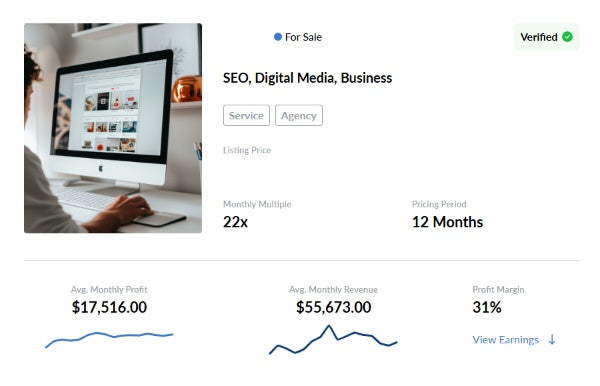
Task: Select the Agency tag
Action: coord(299,115)
